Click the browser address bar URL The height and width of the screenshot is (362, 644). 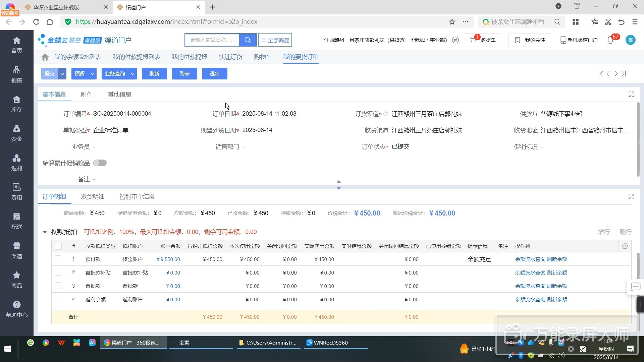coord(166,22)
